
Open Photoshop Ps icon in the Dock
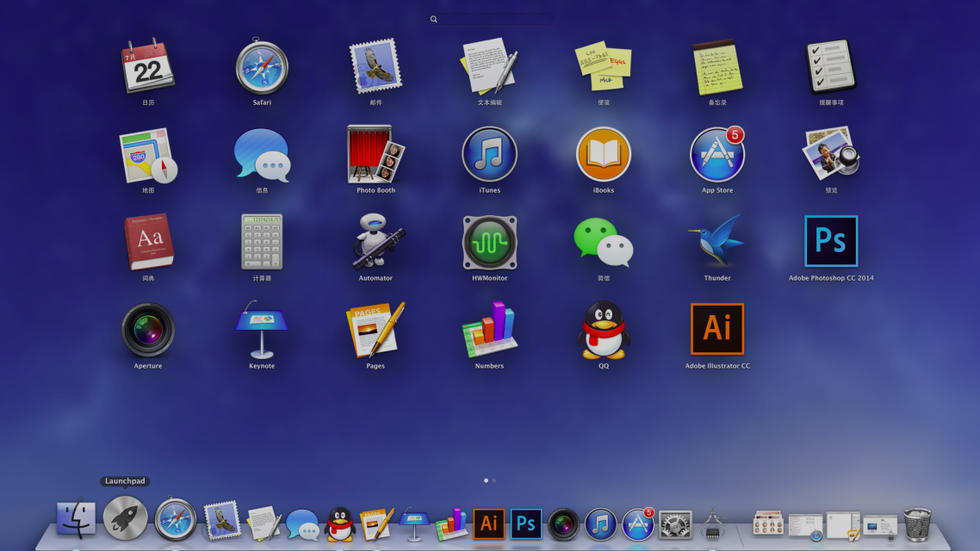(526, 523)
